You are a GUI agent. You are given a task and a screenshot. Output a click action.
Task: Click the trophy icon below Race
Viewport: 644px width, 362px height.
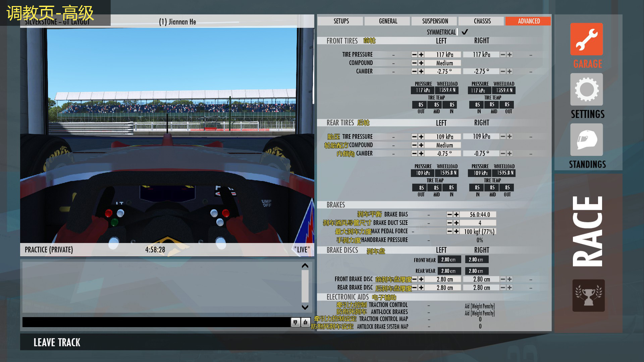tap(588, 296)
